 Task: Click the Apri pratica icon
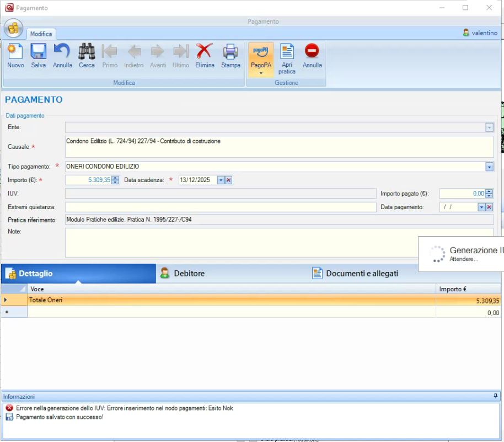287,52
